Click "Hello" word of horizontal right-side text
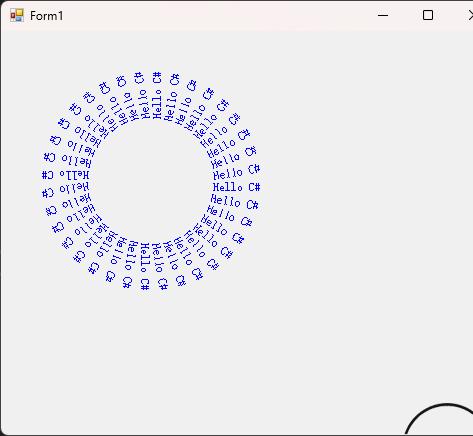473x436 pixels. coord(228,187)
